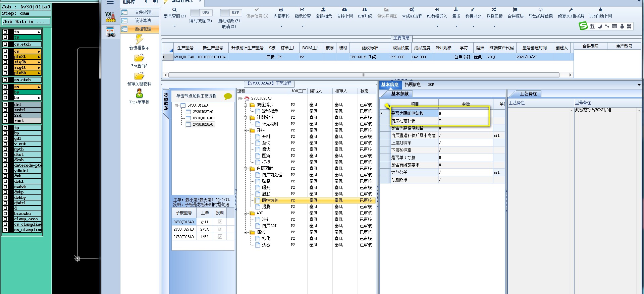Click the 生产型号 column header
This screenshot has height=294, width=644.
(185, 48)
